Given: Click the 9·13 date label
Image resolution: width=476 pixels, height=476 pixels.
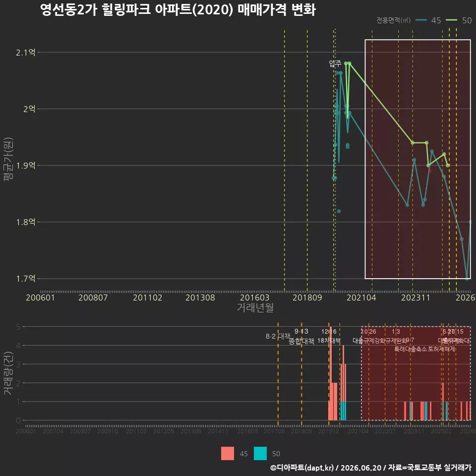Looking at the screenshot, I should 301,332.
